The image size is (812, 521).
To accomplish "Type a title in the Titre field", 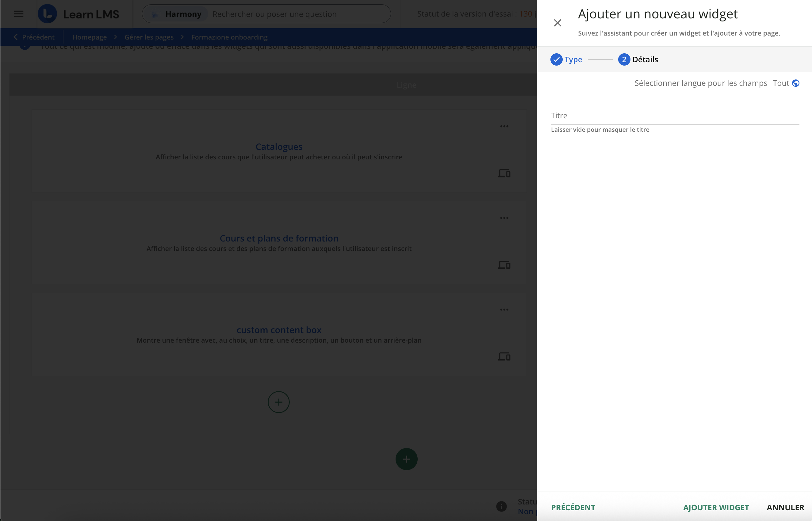I will pos(674,117).
